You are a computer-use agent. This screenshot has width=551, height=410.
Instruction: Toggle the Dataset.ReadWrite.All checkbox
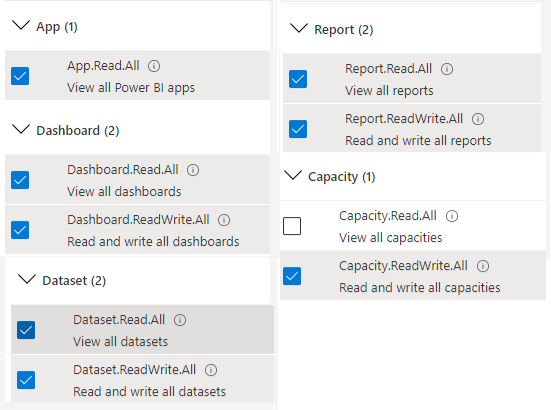coord(26,380)
